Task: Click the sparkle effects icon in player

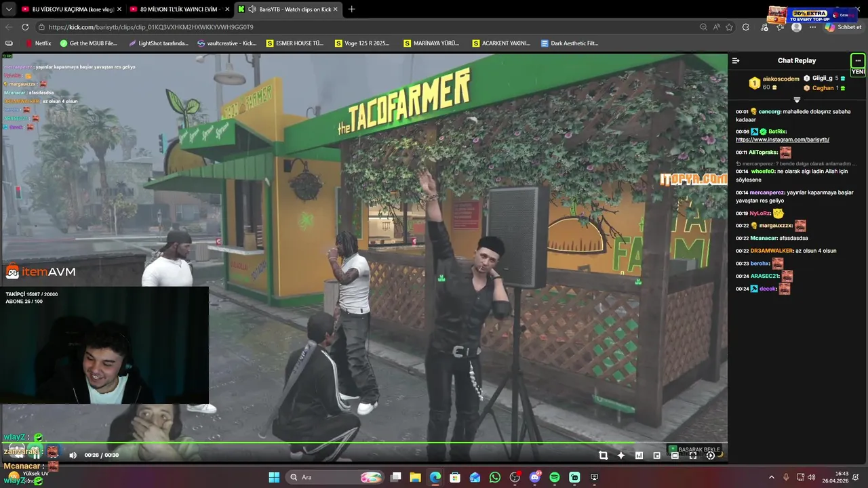Action: point(621,455)
